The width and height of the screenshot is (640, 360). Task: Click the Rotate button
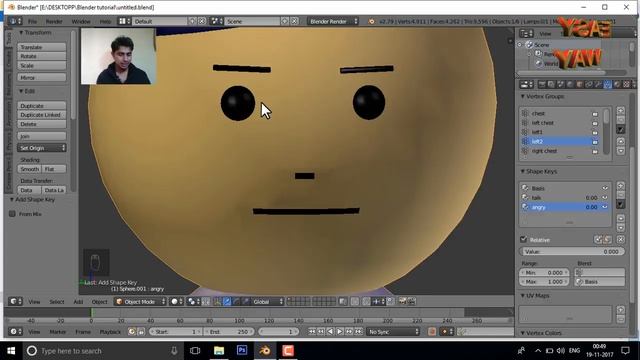pos(42,56)
